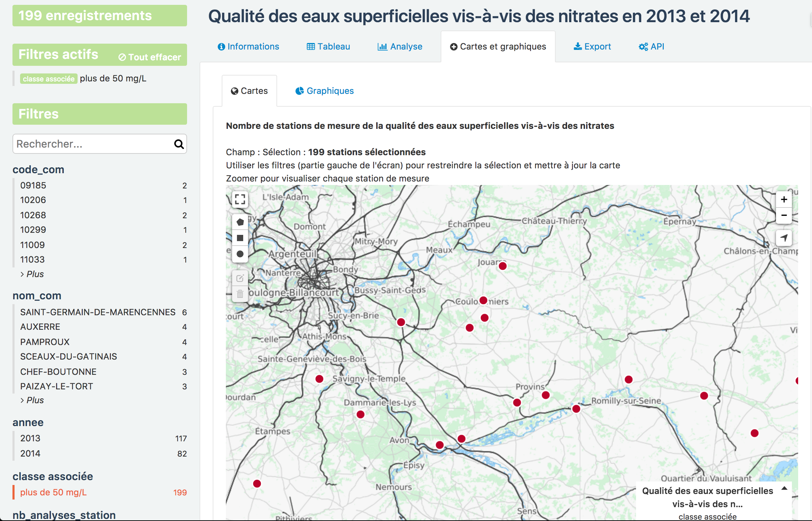This screenshot has height=521, width=812.
Task: Zoom in on the map
Action: click(x=784, y=200)
